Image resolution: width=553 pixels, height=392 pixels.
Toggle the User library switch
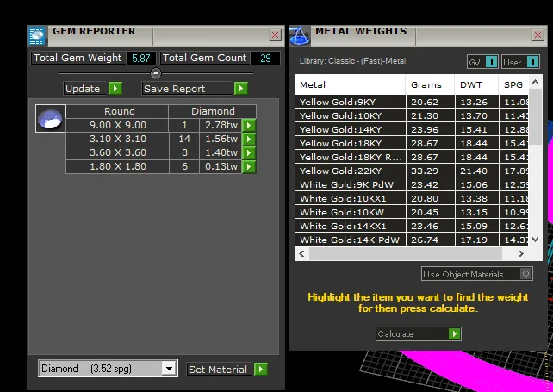[533, 62]
